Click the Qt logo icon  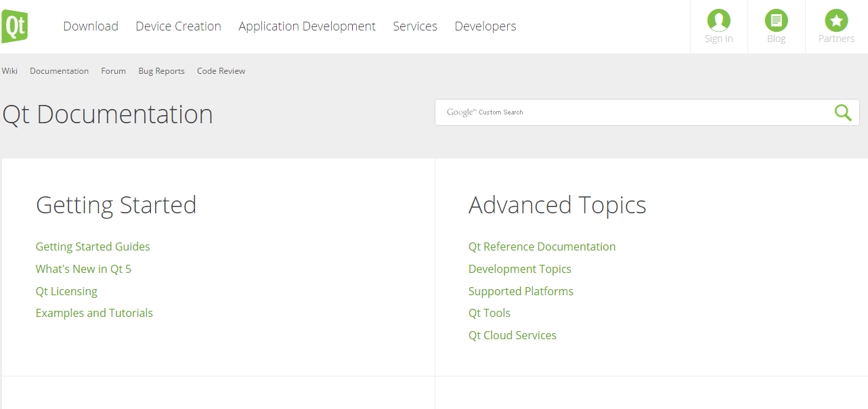click(14, 26)
